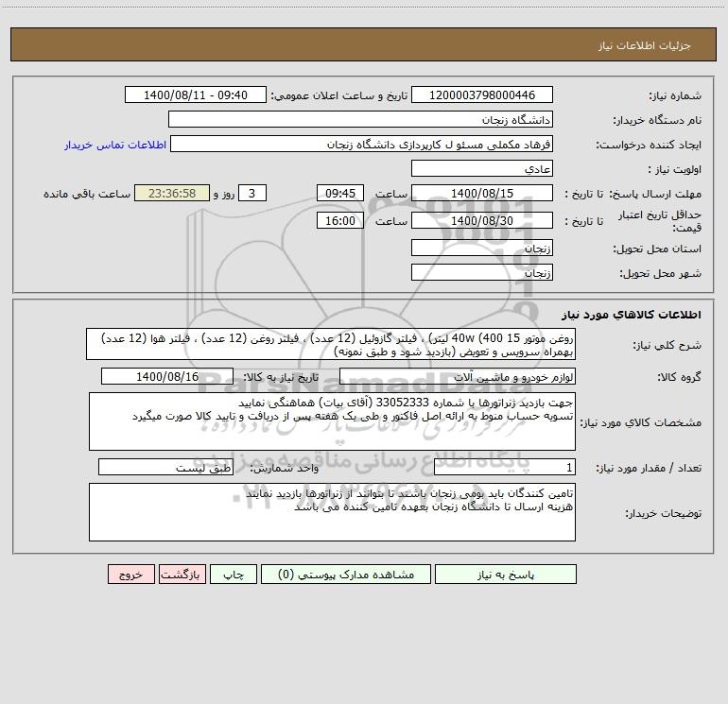The height and width of the screenshot is (704, 728).
Task: Click the label 'شهر محل تحویل:'
Action: tap(660, 274)
